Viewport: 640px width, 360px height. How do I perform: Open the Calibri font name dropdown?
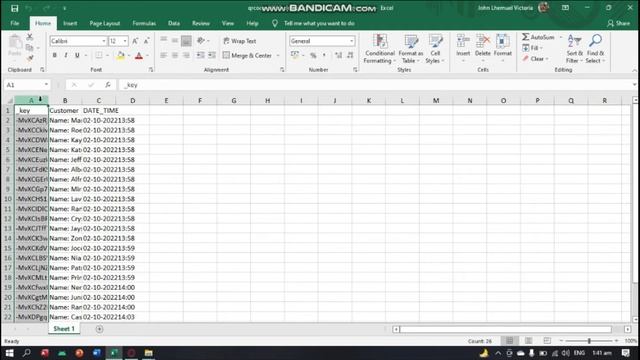pyautogui.click(x=104, y=41)
